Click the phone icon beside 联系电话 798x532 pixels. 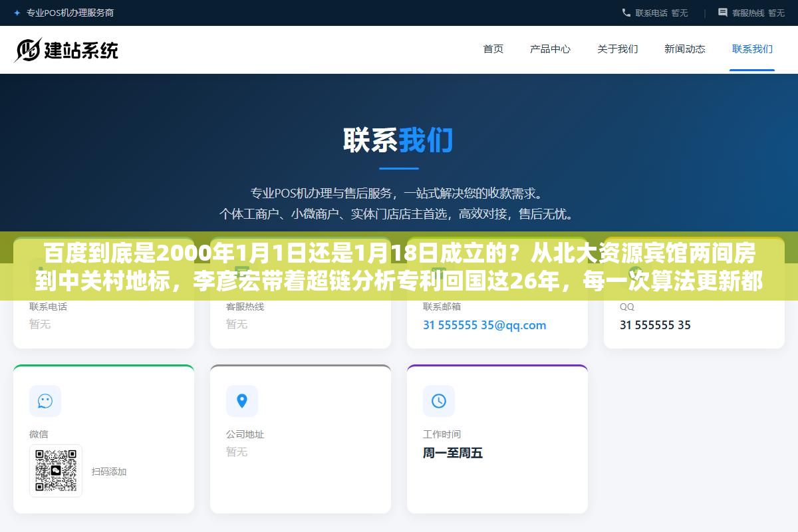[626, 13]
